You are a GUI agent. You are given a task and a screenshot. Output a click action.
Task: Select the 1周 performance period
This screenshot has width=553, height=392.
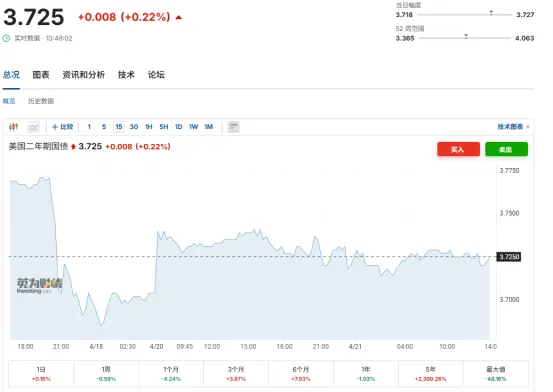[106, 374]
